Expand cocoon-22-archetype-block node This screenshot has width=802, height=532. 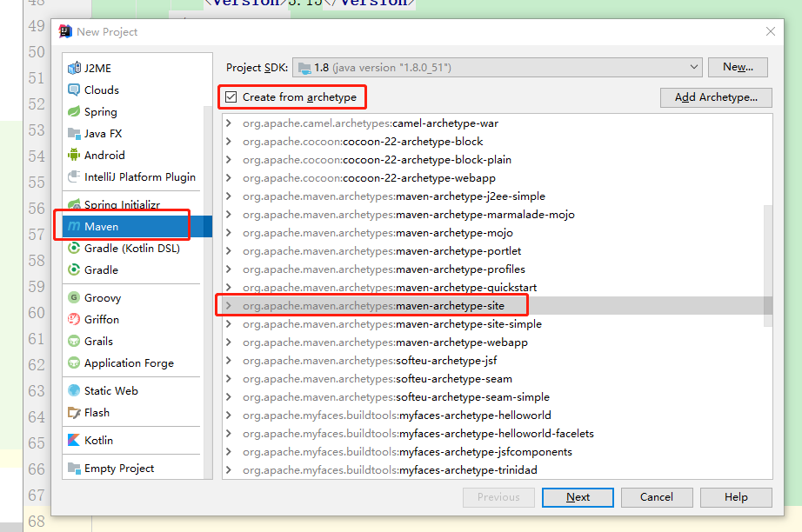(229, 142)
